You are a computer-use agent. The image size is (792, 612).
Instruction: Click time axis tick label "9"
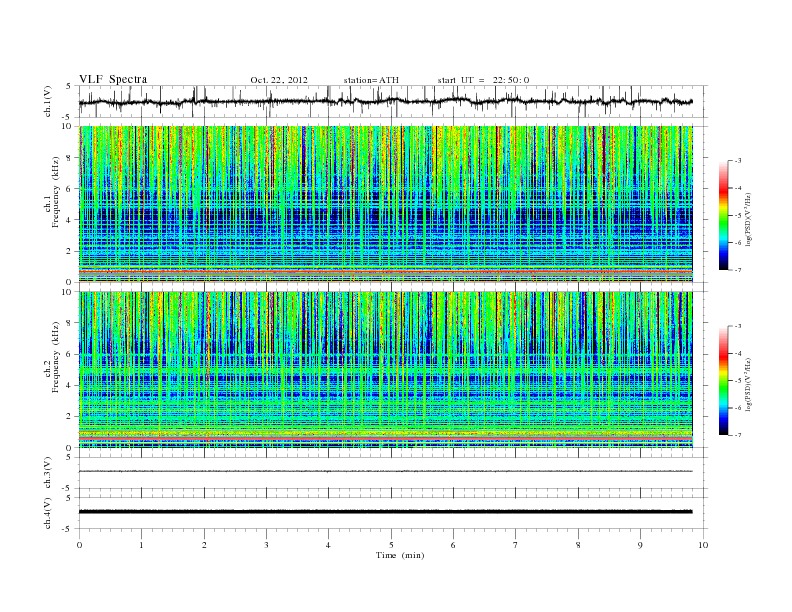click(x=640, y=546)
